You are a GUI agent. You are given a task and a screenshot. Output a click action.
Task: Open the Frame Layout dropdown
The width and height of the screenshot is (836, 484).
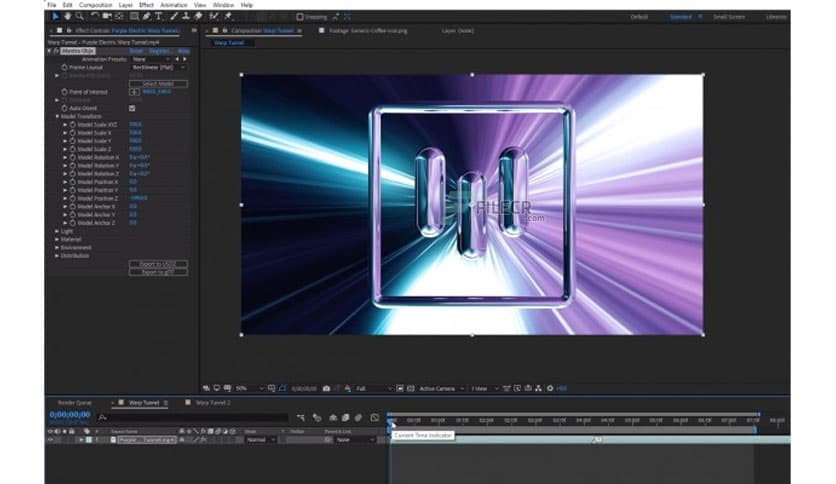point(158,67)
